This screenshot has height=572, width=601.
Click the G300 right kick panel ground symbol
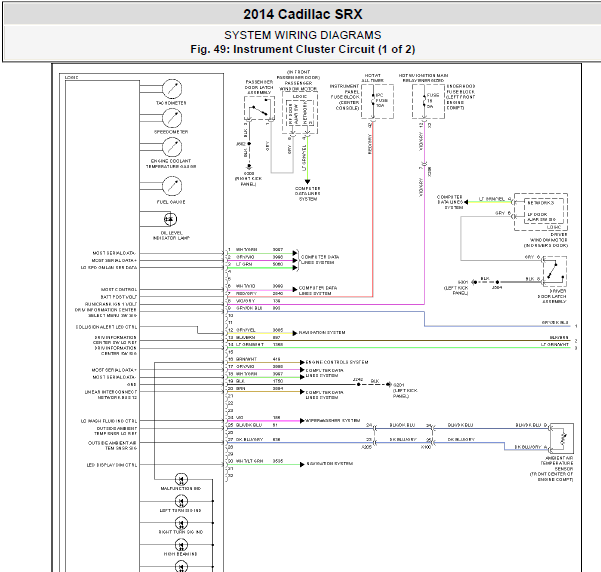click(x=249, y=167)
